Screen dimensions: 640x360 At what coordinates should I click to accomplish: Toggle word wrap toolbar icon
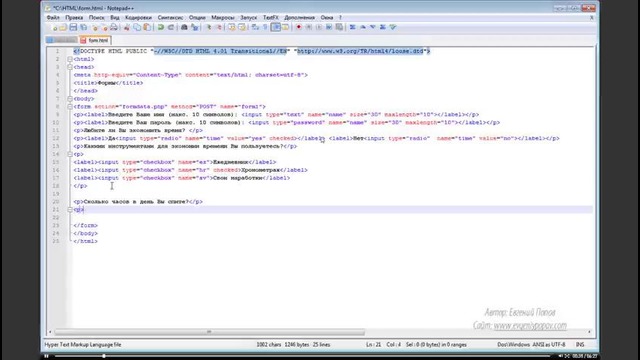click(255, 27)
